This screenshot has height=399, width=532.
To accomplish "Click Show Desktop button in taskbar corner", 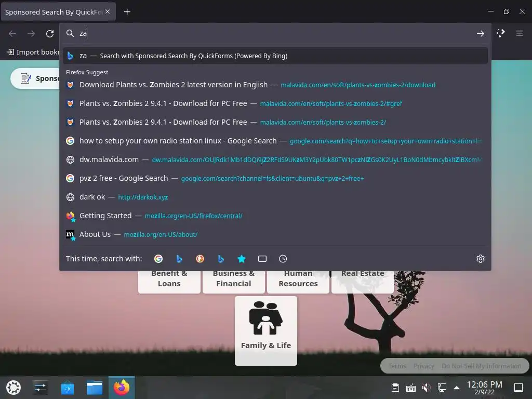I will pyautogui.click(x=518, y=388).
